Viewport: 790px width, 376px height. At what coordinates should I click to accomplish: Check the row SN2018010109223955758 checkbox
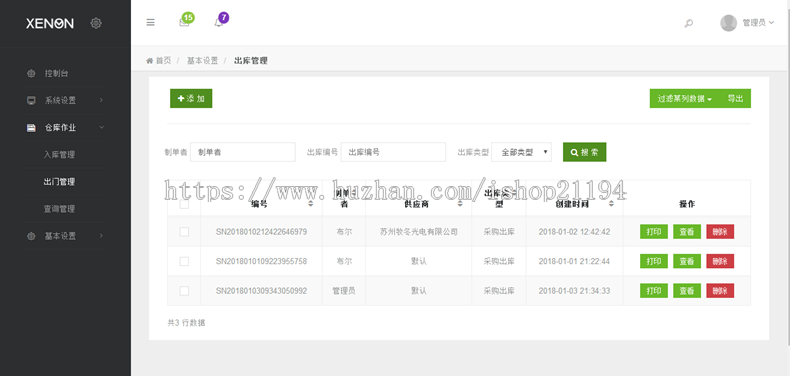184,261
